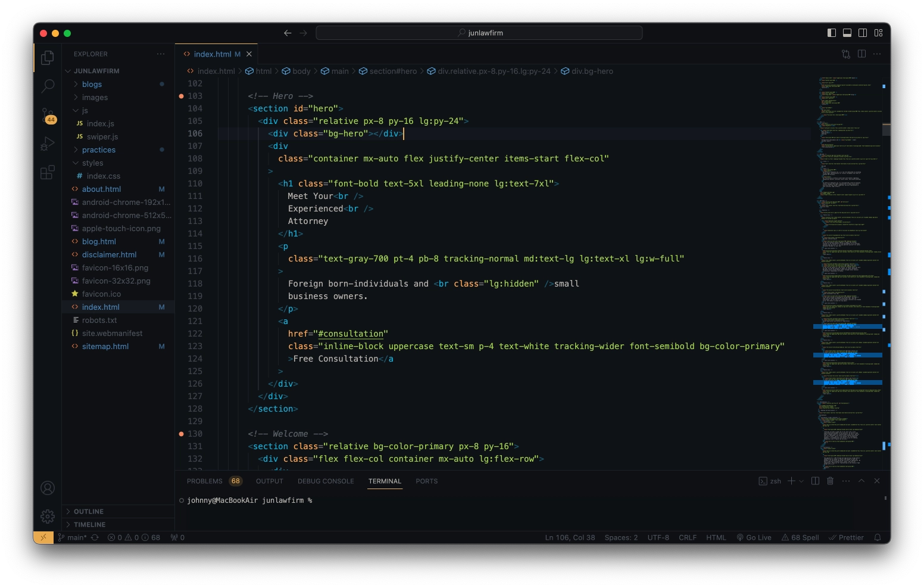This screenshot has width=924, height=588.
Task: Maximize the panel with the up chevron
Action: point(861,481)
